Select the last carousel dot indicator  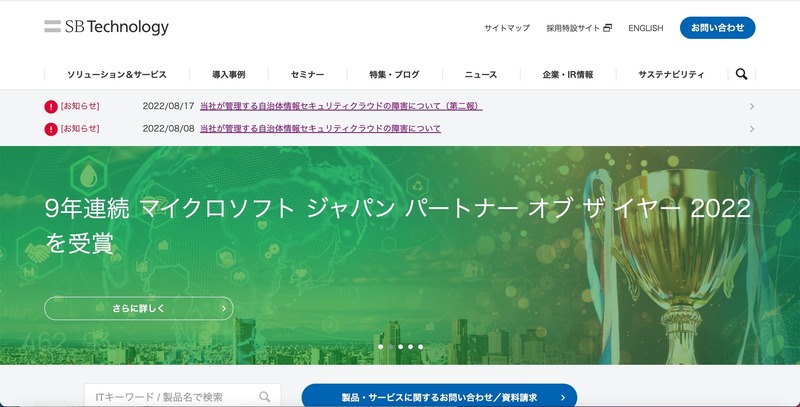point(420,346)
